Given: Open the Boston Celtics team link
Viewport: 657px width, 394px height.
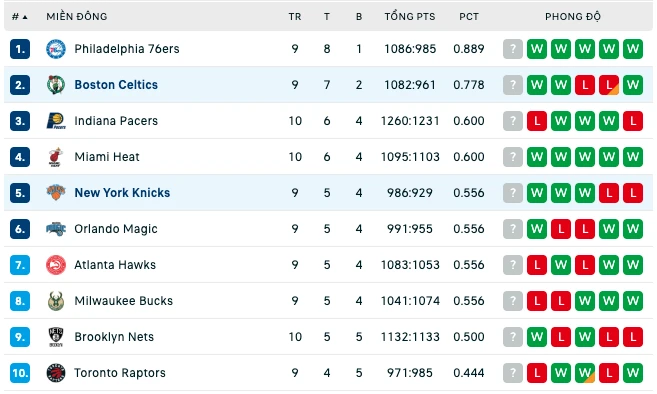Looking at the screenshot, I should 116,85.
